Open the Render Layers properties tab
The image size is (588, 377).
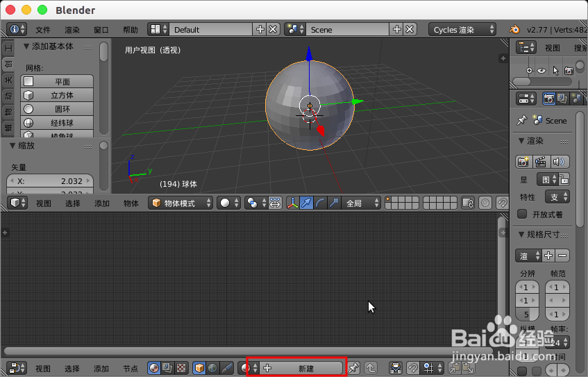(x=562, y=99)
